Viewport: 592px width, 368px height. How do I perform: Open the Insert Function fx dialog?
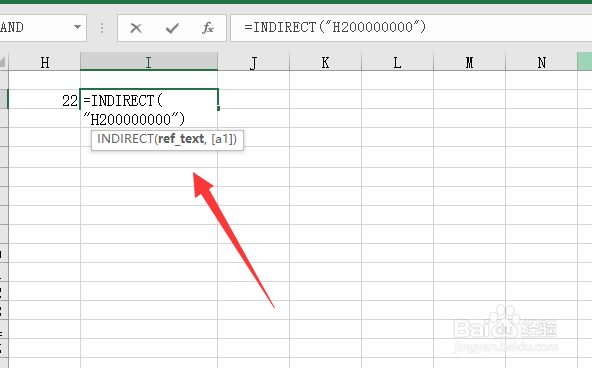(x=208, y=28)
